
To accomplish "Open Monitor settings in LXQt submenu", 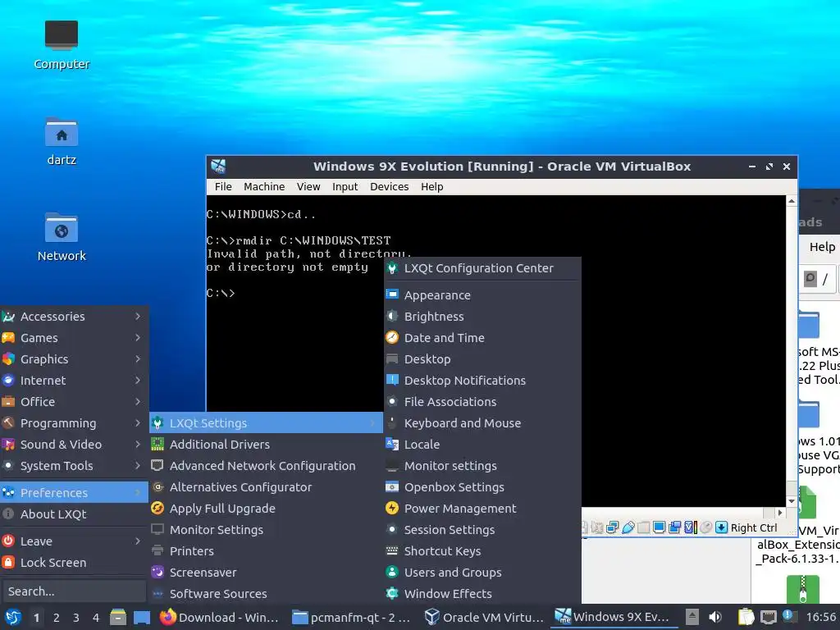I will tap(482, 466).
